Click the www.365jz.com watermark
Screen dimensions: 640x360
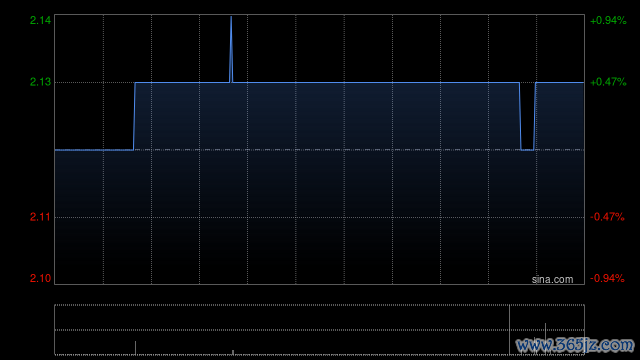pos(575,345)
